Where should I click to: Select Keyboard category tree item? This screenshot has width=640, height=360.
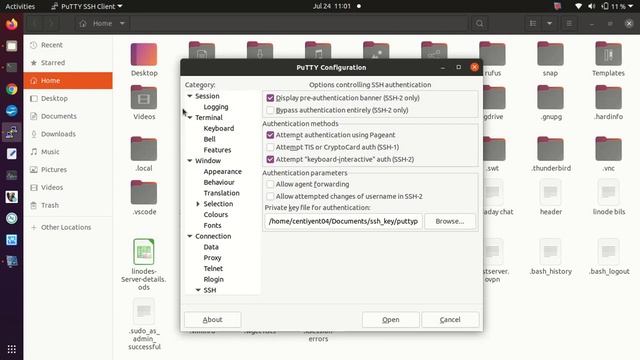219,129
